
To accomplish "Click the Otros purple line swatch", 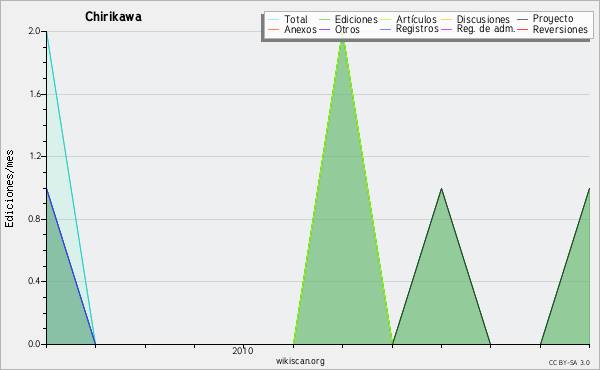I will coord(324,29).
